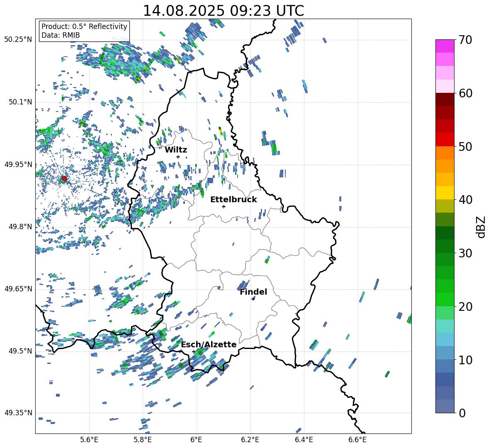
Task: Click the 49.8°N latitude label
Action: click(x=20, y=226)
